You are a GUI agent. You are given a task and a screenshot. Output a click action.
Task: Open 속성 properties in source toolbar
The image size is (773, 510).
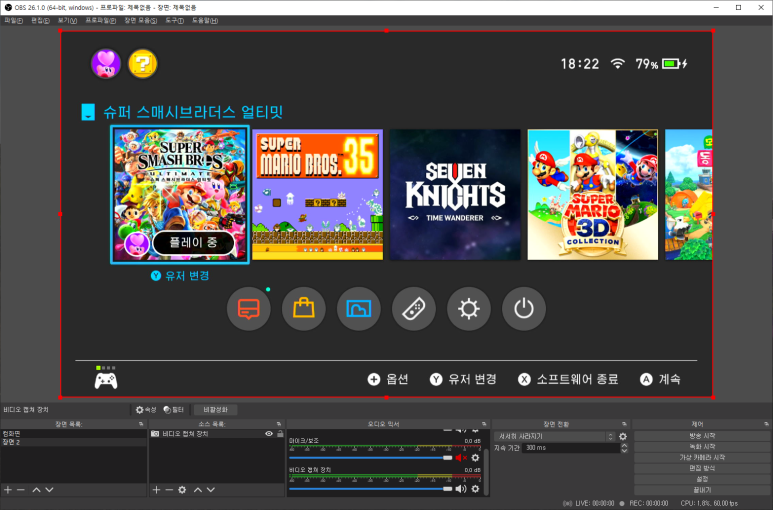point(146,409)
